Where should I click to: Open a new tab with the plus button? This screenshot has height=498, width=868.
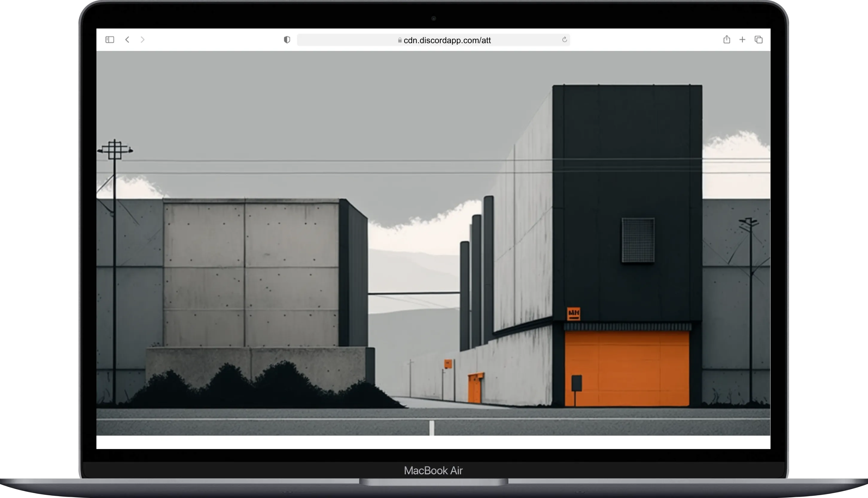[x=742, y=40]
